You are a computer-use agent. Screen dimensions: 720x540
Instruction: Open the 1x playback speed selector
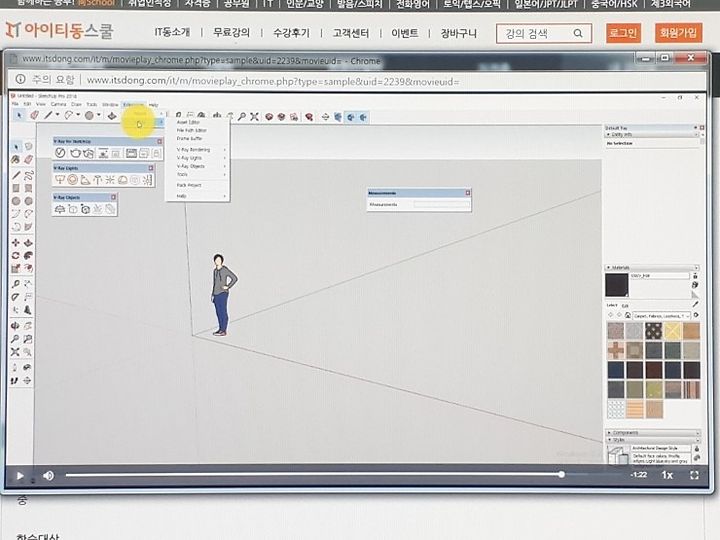[667, 475]
